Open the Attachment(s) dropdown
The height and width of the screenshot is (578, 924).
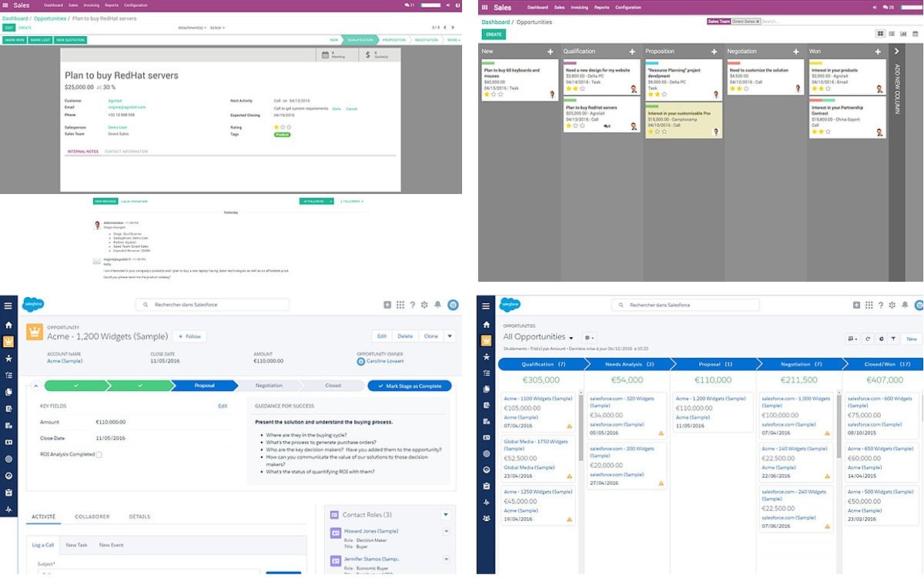191,27
